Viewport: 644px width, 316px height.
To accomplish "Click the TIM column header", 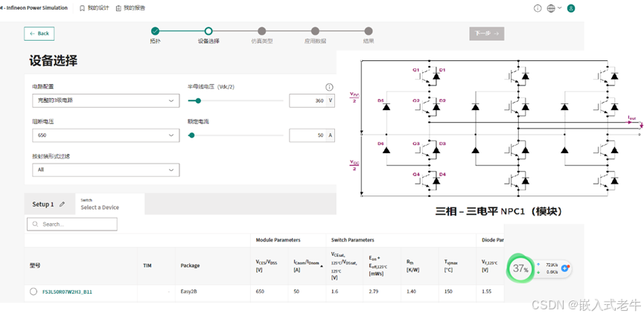I will point(147,265).
